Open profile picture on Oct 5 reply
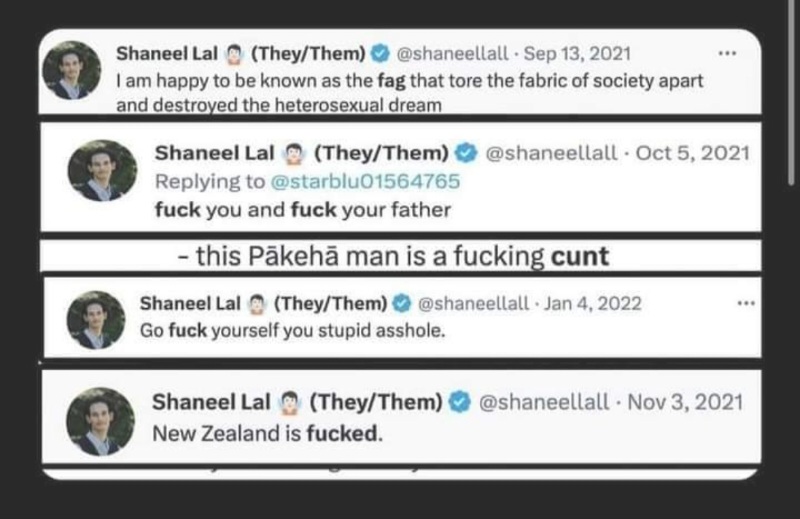The width and height of the screenshot is (800, 519). coord(102,170)
